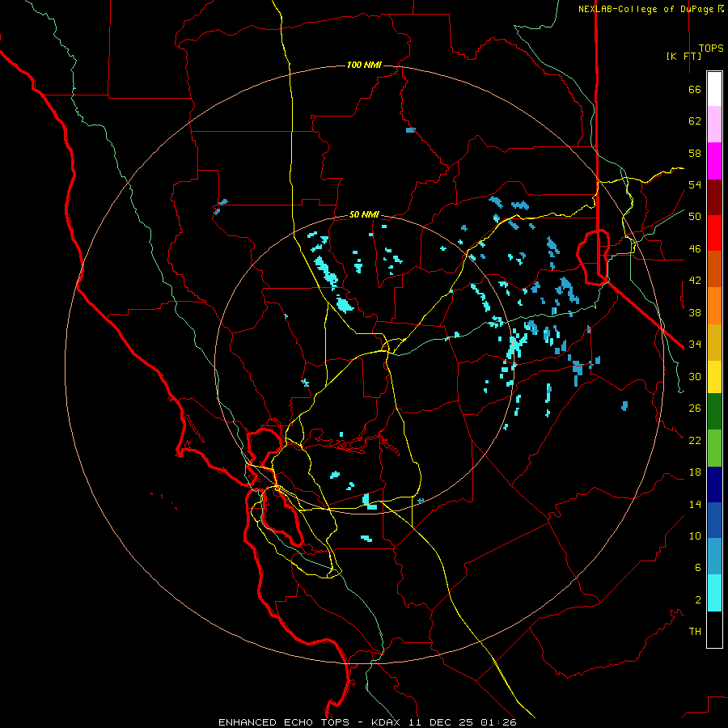Click the legend value 54
Viewport: 728px width, 728px height.
[695, 184]
